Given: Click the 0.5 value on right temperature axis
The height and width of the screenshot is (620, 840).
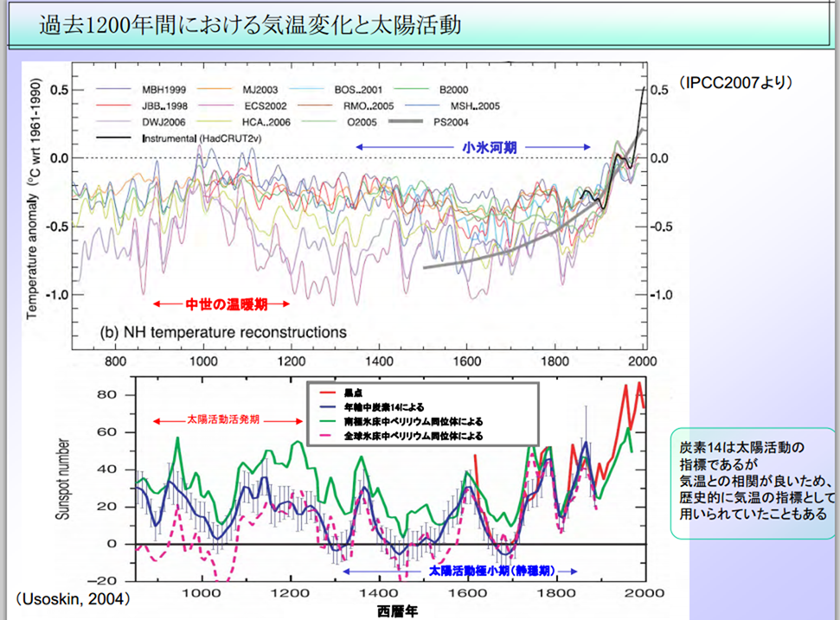Looking at the screenshot, I should 659,90.
